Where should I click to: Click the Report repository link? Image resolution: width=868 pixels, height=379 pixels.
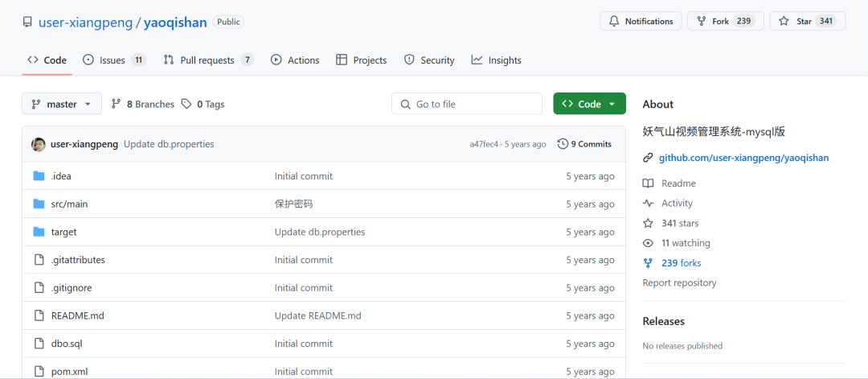(x=679, y=282)
